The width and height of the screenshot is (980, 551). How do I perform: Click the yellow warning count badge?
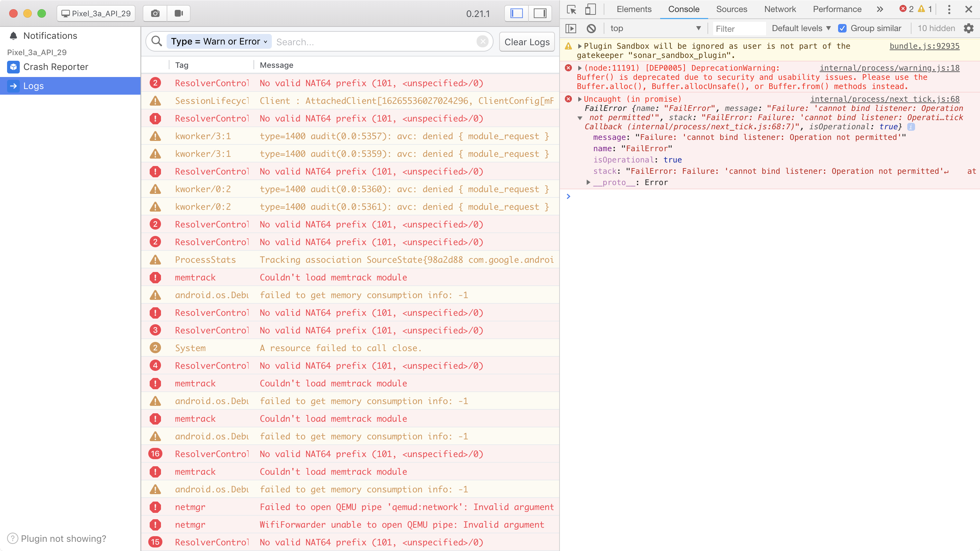point(925,9)
